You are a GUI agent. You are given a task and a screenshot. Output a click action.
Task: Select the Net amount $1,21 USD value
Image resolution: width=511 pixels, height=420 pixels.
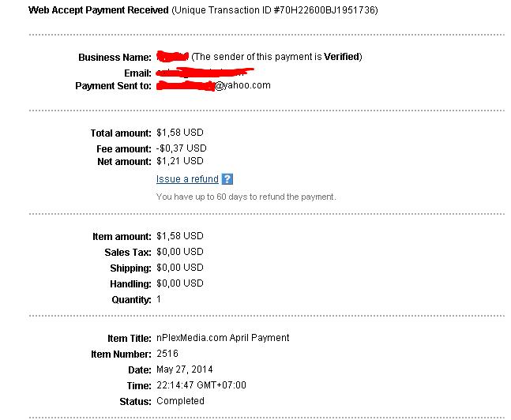(180, 161)
